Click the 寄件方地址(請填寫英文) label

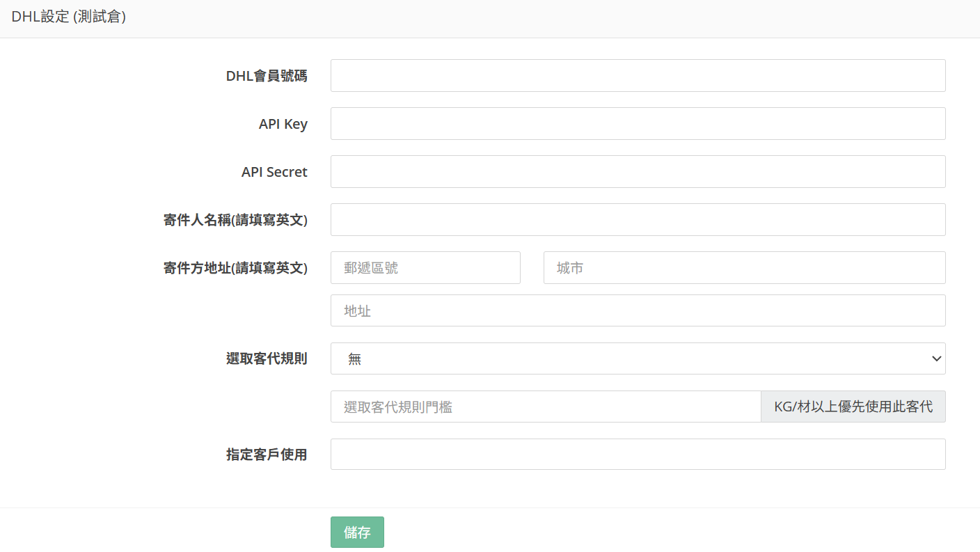click(x=235, y=268)
